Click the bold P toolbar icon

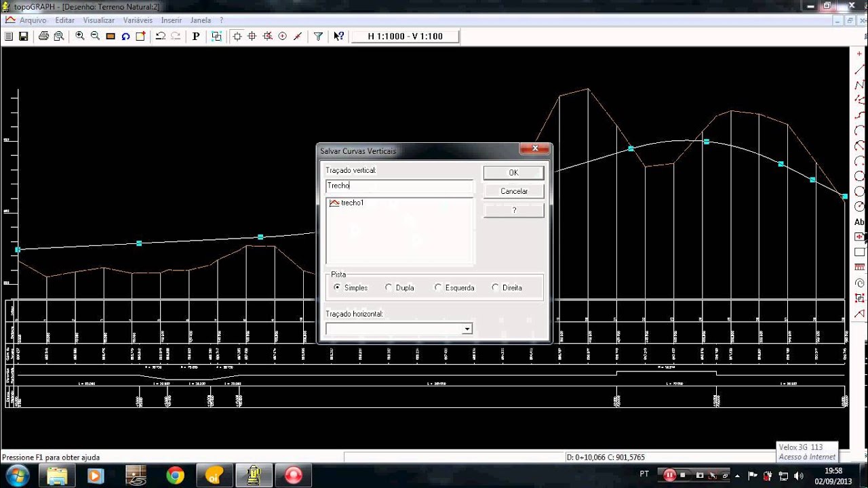[196, 37]
